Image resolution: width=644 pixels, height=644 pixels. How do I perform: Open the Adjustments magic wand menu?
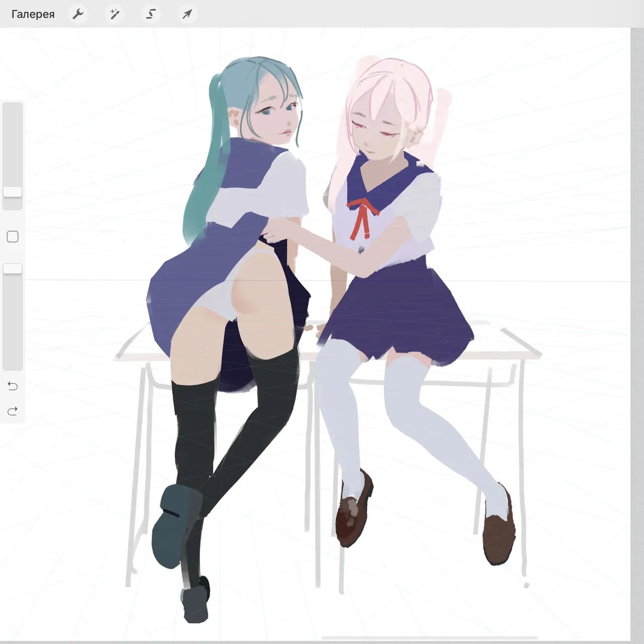(114, 14)
